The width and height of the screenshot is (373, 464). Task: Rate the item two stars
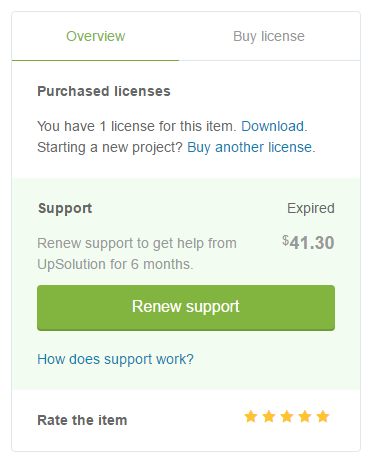269,417
